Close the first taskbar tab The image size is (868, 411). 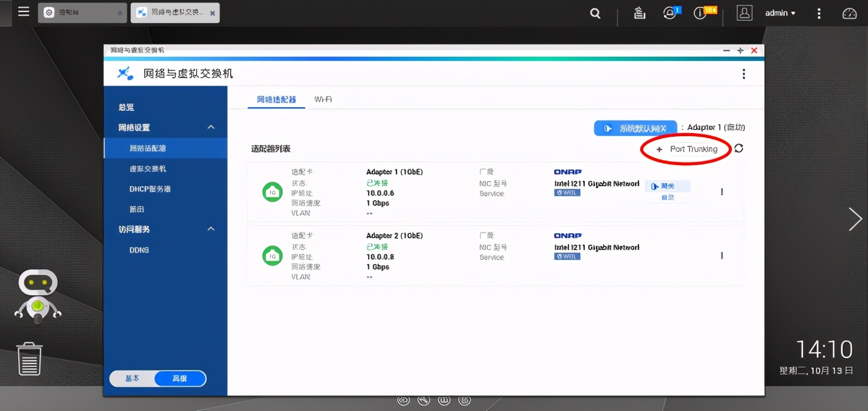(x=119, y=13)
